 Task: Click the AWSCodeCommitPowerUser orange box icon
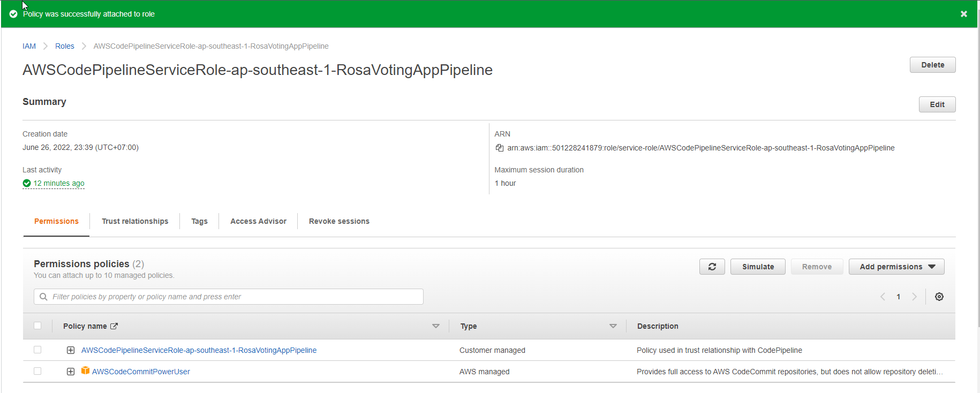[85, 371]
